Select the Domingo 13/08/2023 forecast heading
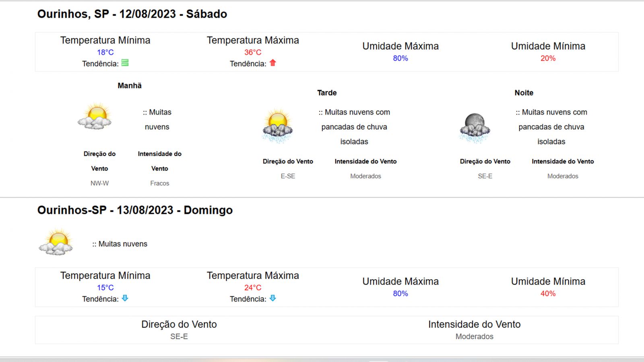Screen dimensions: 644x362 [x=135, y=210]
